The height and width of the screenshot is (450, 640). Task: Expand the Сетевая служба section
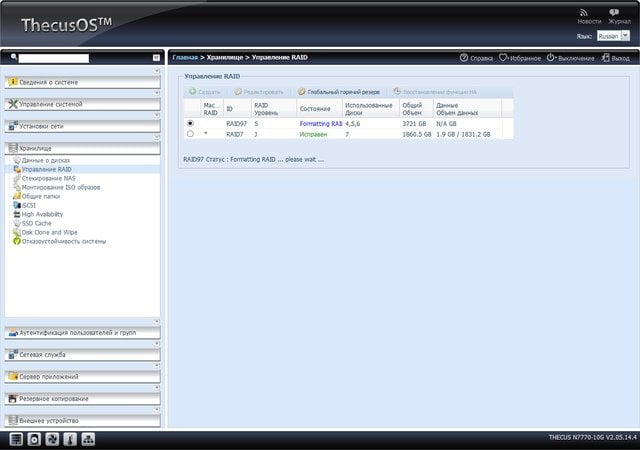[x=82, y=355]
